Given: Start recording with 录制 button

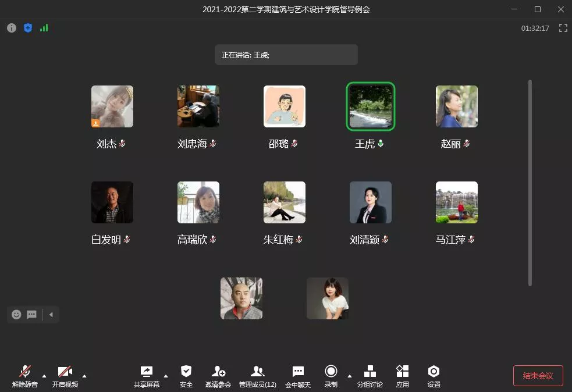Looking at the screenshot, I should click(x=331, y=376).
